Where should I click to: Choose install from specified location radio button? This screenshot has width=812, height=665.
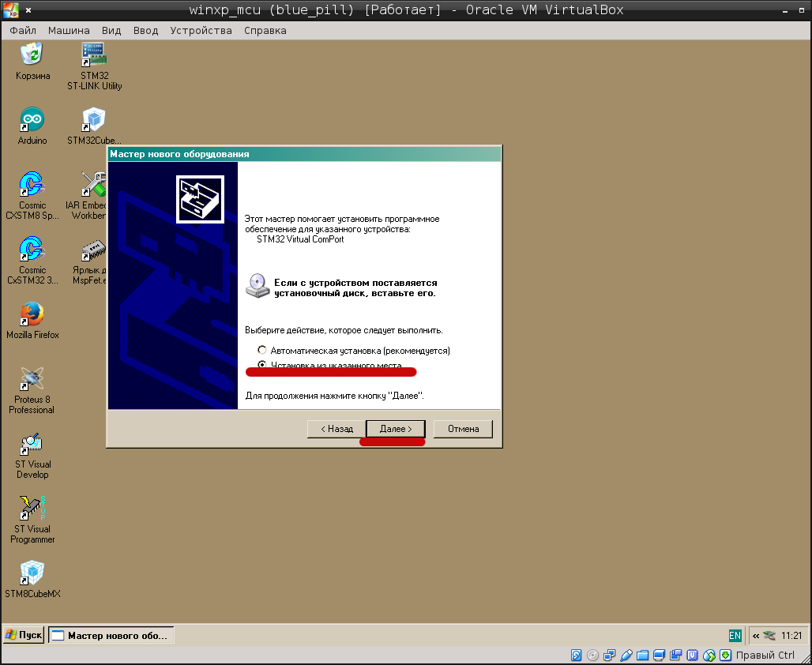click(262, 365)
